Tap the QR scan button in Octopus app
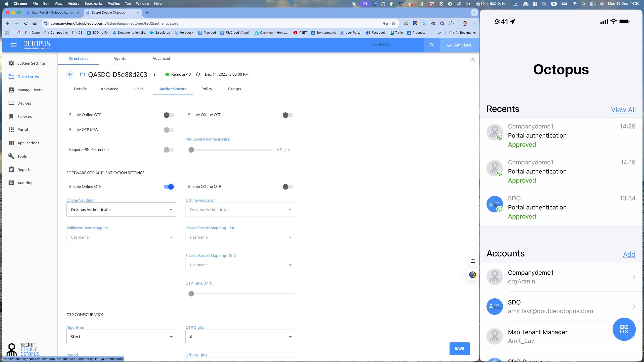 tap(624, 329)
